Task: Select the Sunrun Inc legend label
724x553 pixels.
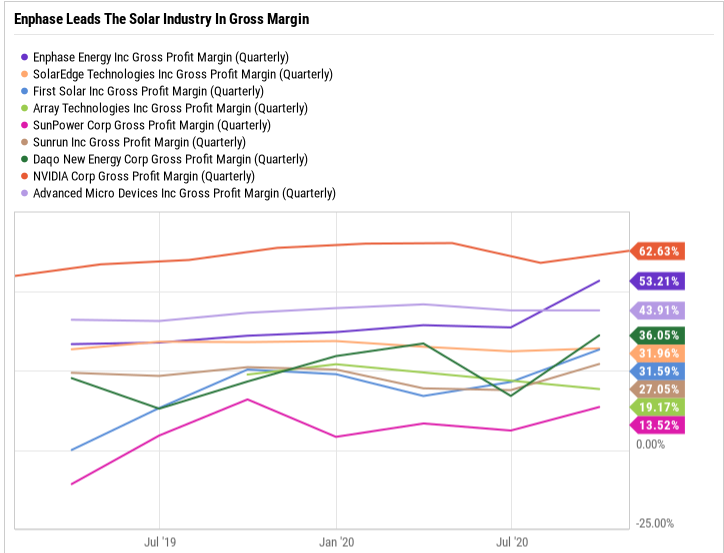Action: (x=139, y=142)
